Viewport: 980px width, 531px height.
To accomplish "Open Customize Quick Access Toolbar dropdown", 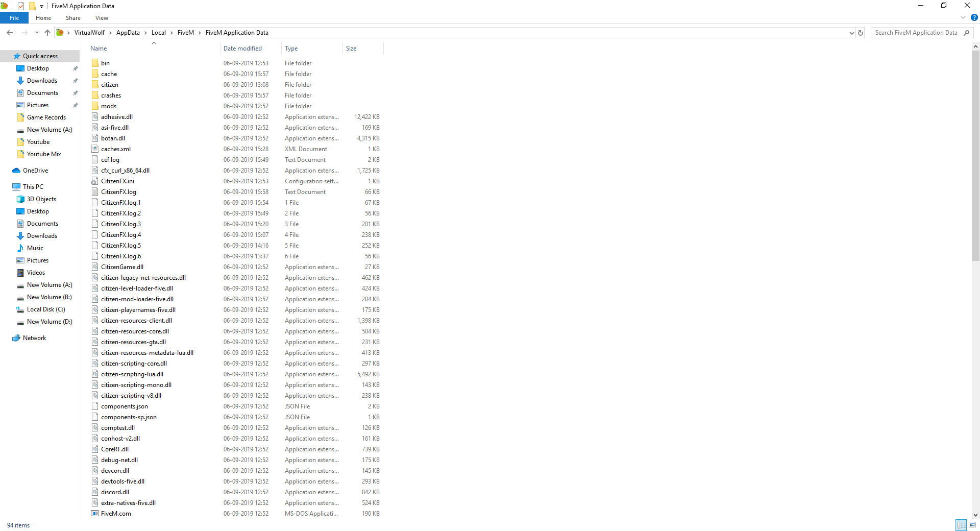I will click(41, 7).
